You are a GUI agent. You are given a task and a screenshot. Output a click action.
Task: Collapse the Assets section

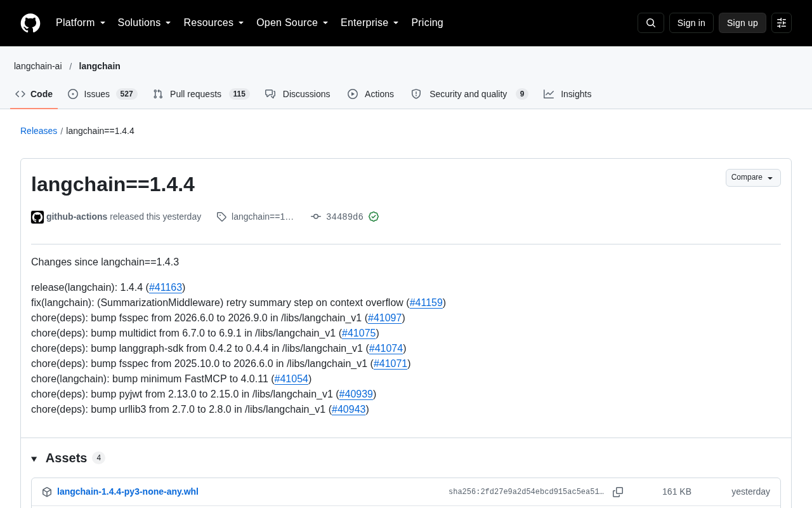click(34, 458)
